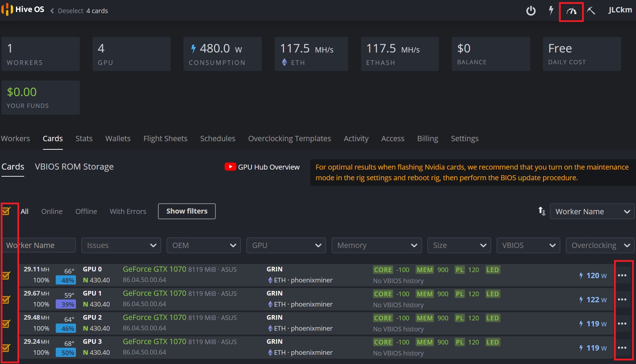
Task: Open three-dot menu for GPU 1
Action: pos(622,299)
